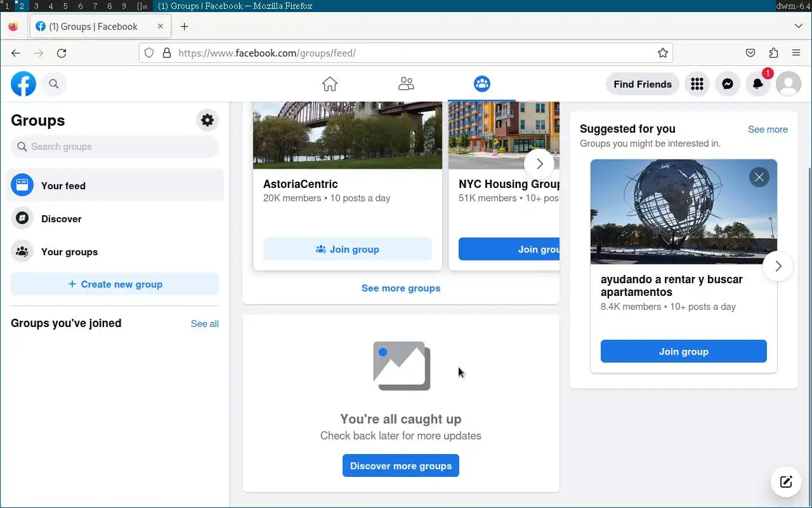Click the Search groups field
This screenshot has width=812, height=508.
click(115, 147)
